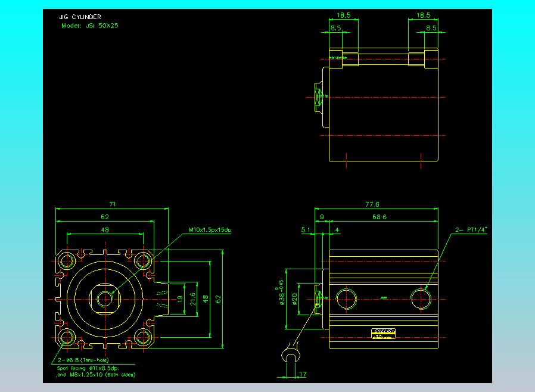Click the left PT1/4 port circle
The width and height of the screenshot is (535, 392).
tap(346, 299)
